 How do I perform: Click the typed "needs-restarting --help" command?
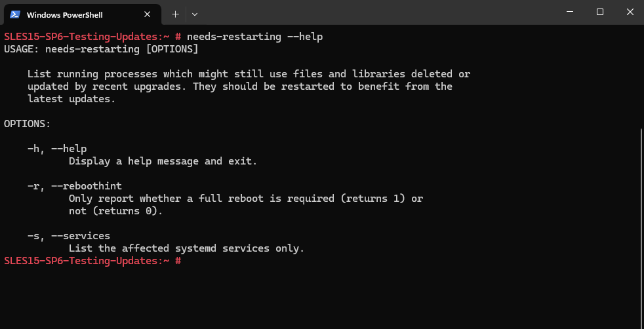(x=254, y=37)
